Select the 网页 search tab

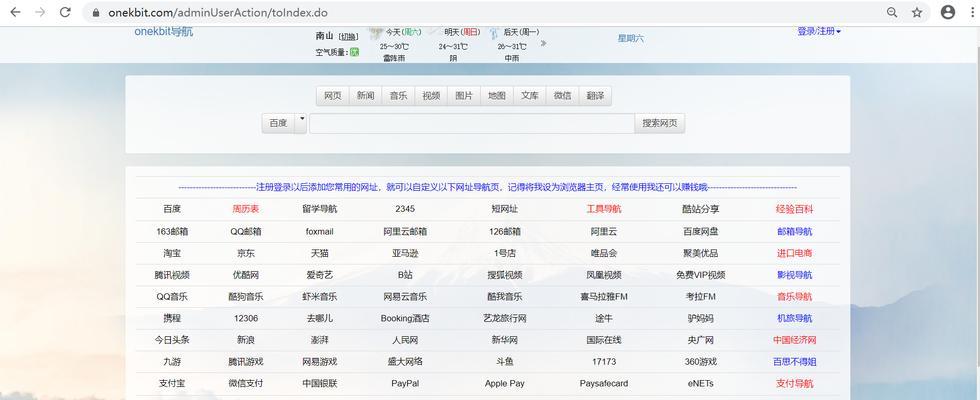click(x=332, y=96)
